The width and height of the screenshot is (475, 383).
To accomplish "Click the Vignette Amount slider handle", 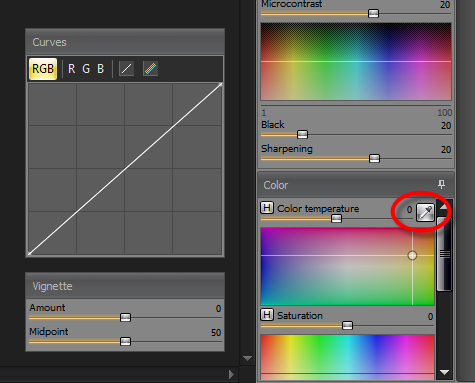I will point(125,317).
